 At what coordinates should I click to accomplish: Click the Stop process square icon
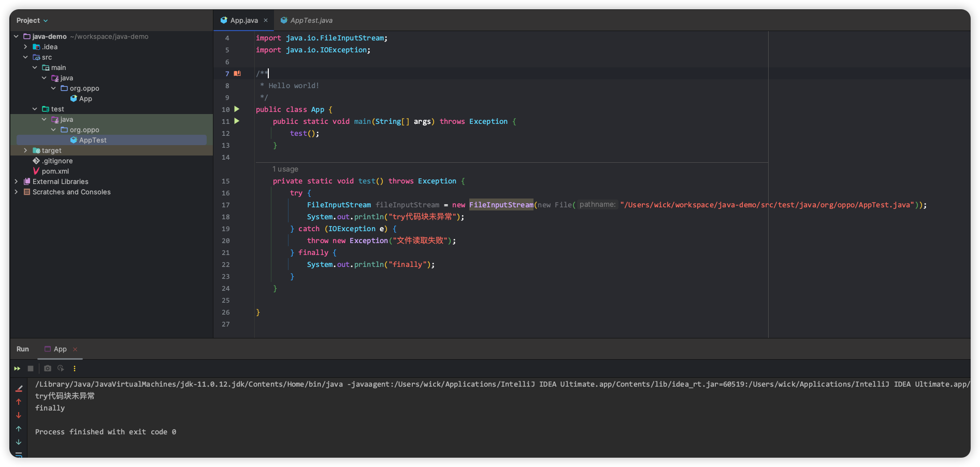pos(31,369)
